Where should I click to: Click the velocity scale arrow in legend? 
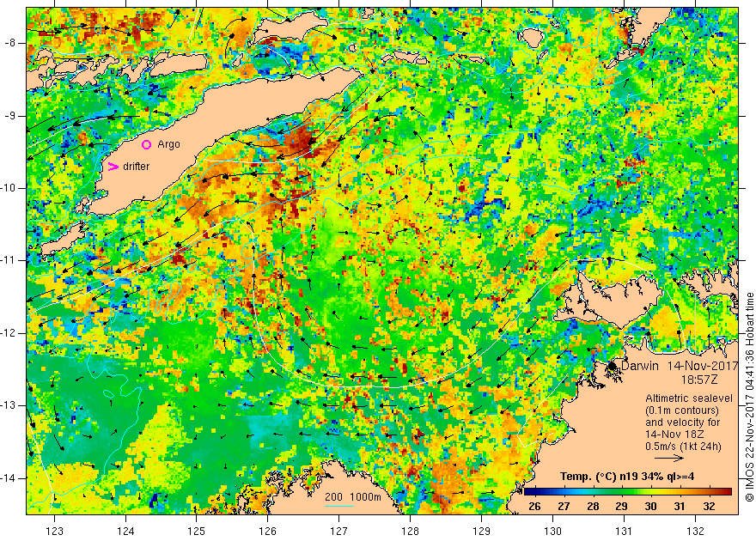[x=668, y=459]
